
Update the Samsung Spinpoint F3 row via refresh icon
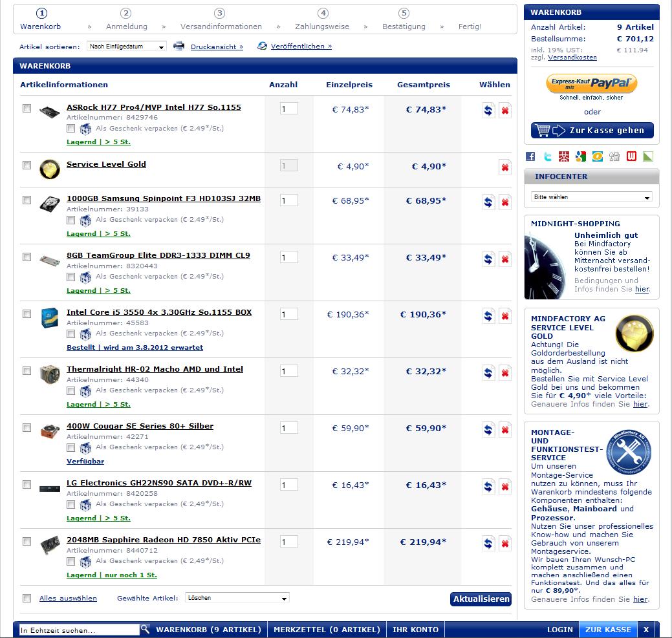(x=488, y=202)
